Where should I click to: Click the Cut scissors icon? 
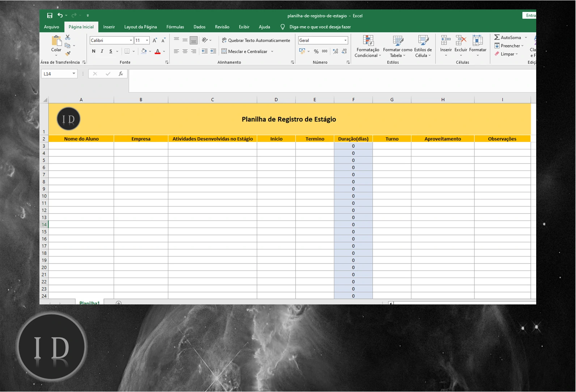pyautogui.click(x=68, y=37)
